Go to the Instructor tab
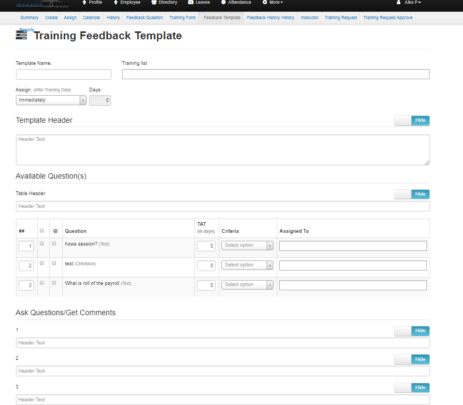The width and height of the screenshot is (463, 405). (309, 18)
